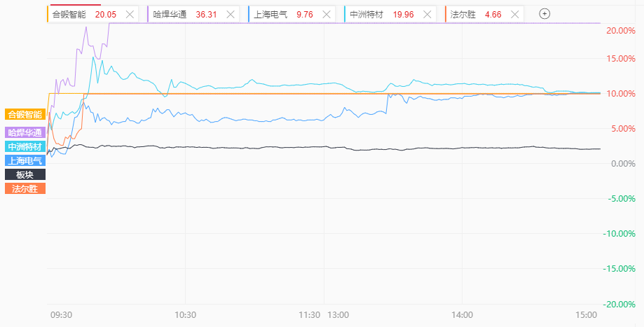Switch to the 哈焊华通 36.31 tab
Screen dimensions: 644x327
coord(185,14)
